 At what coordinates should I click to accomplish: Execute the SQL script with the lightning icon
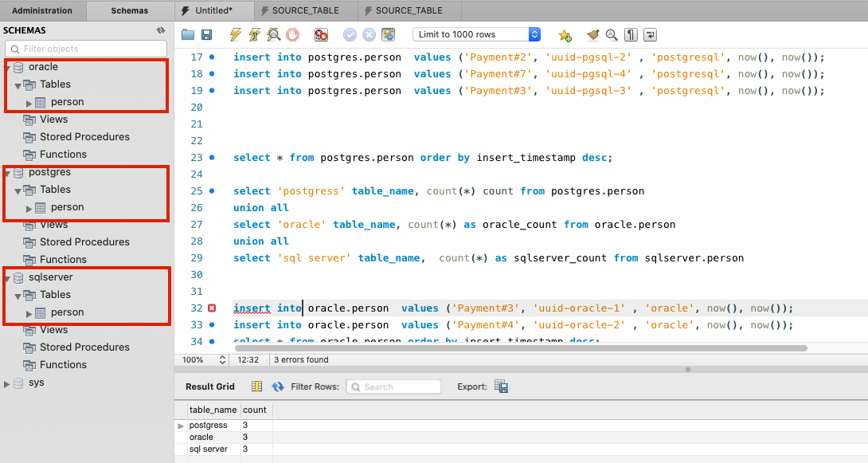235,34
